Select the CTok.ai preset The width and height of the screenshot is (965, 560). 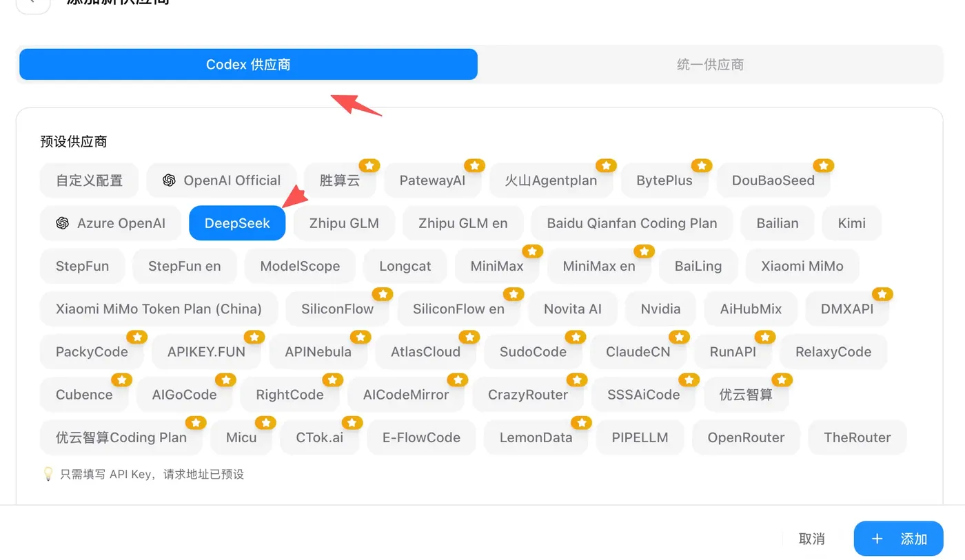320,437
